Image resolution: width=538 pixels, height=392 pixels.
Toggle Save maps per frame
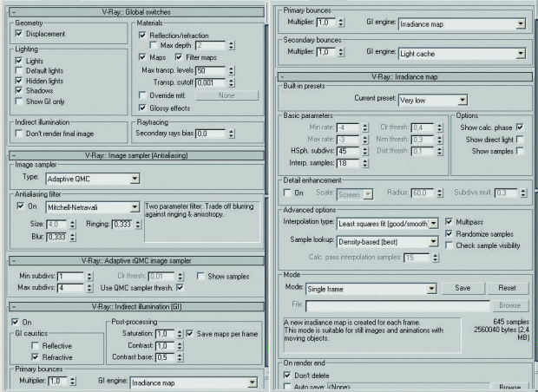point(189,333)
